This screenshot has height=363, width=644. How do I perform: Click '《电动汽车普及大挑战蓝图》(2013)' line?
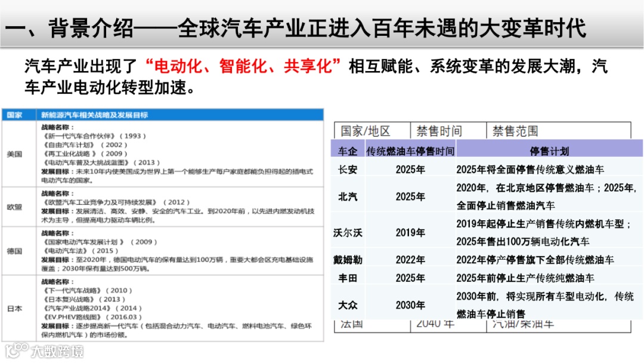coord(101,163)
